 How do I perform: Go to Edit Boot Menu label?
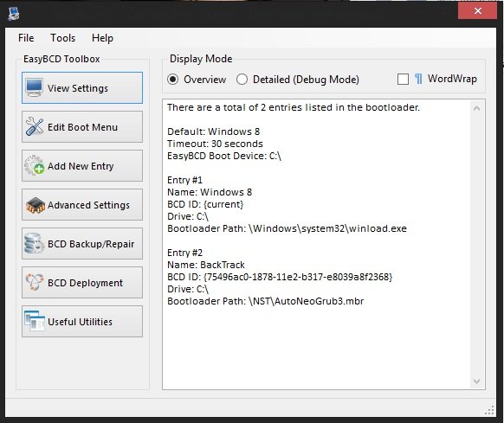click(x=82, y=127)
